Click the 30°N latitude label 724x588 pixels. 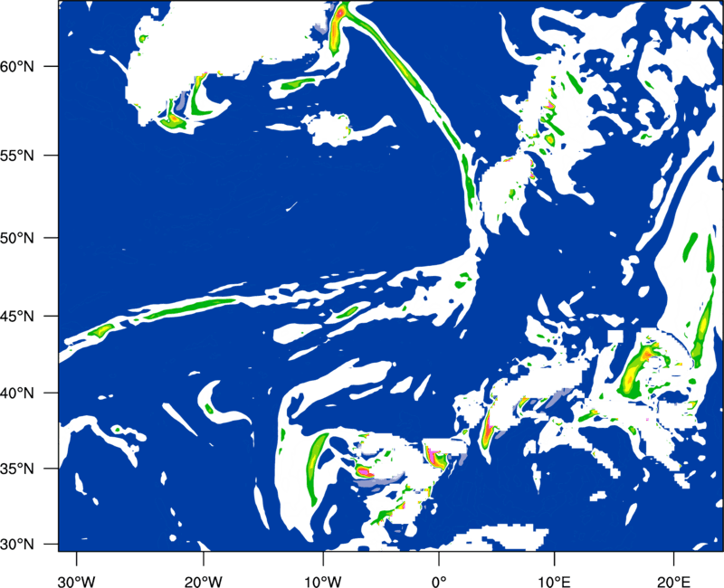point(17,545)
